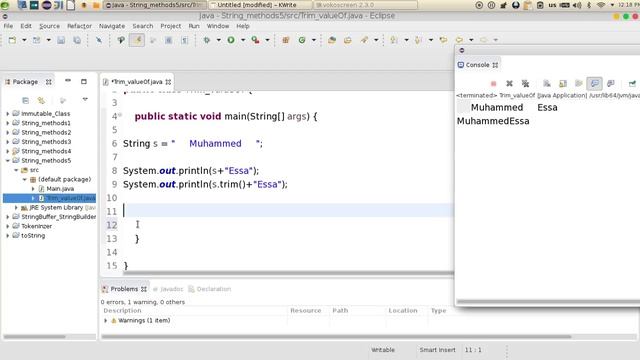Open the Debug dropdown arrow

pyautogui.click(x=218, y=40)
